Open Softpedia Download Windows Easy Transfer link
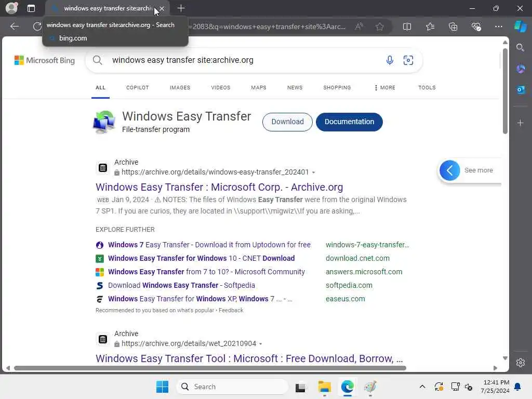Viewport: 532px width, 399px height. [181, 286]
